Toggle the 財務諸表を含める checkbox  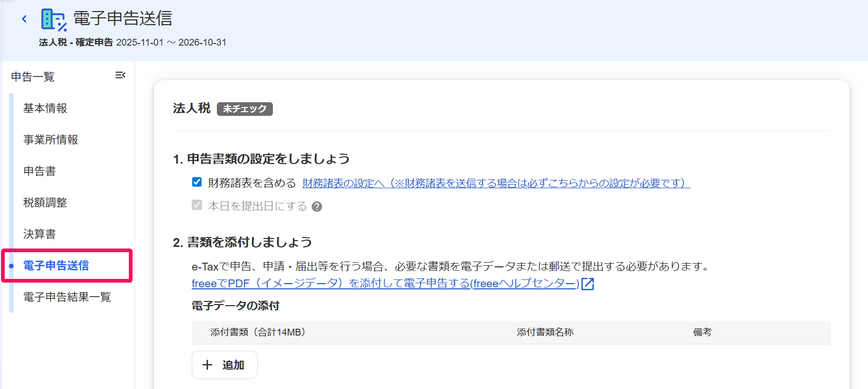pos(197,182)
